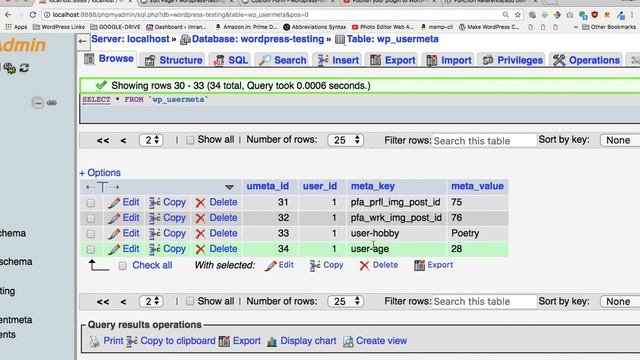Image resolution: width=640 pixels, height=360 pixels.
Task: Open the Privileges tab
Action: [x=512, y=60]
